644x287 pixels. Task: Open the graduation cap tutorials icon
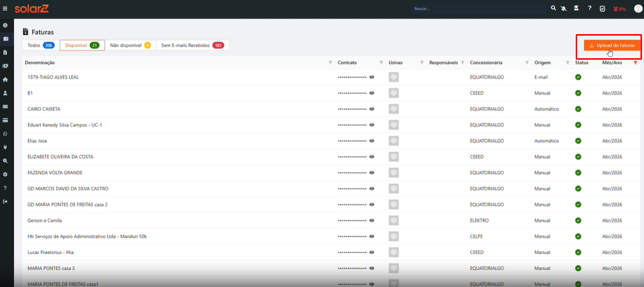[x=576, y=9]
